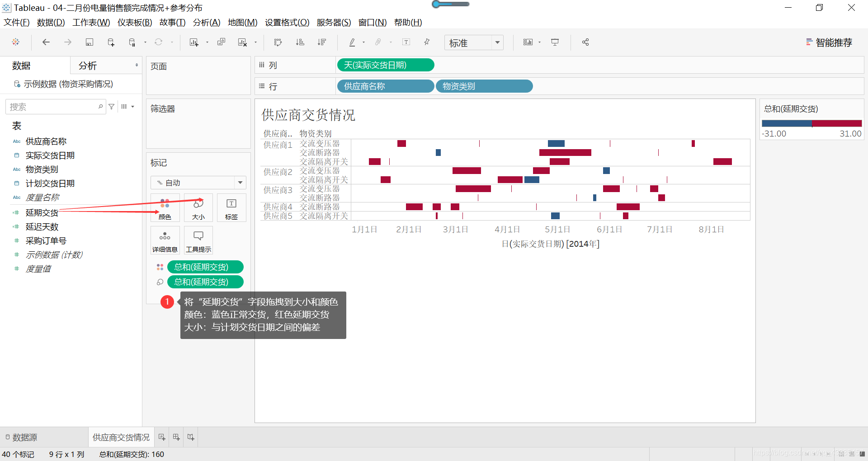Open the show/hide cards icon

coord(528,42)
